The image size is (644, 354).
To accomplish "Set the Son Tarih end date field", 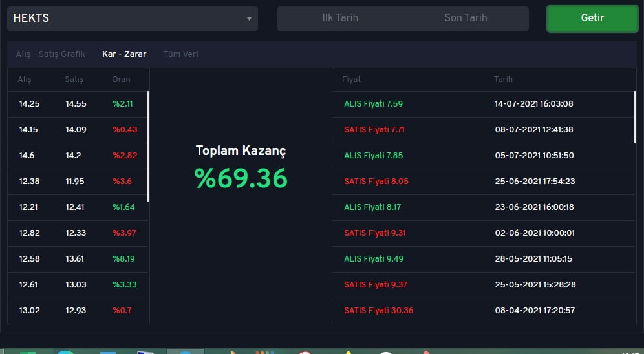I will pyautogui.click(x=466, y=18).
